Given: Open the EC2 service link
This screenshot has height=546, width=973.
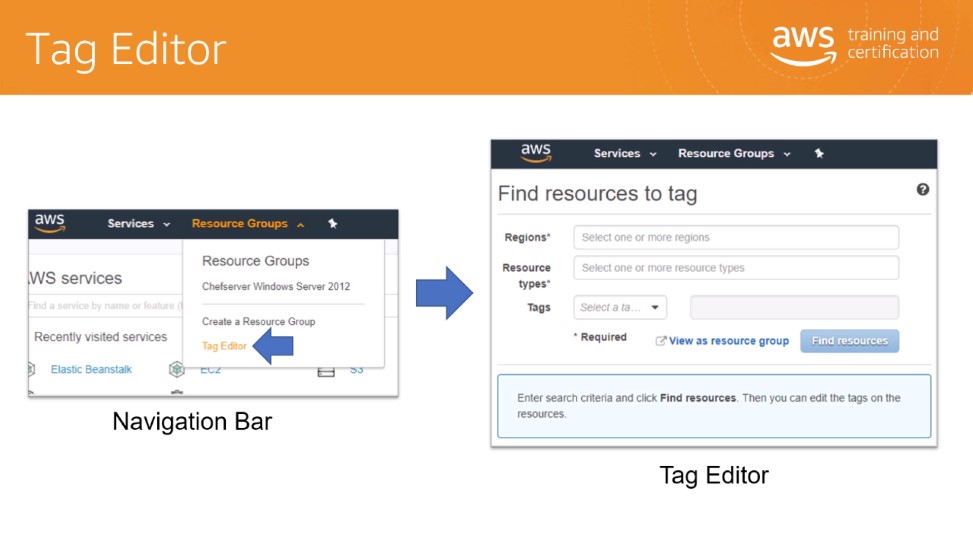Looking at the screenshot, I should 210,370.
